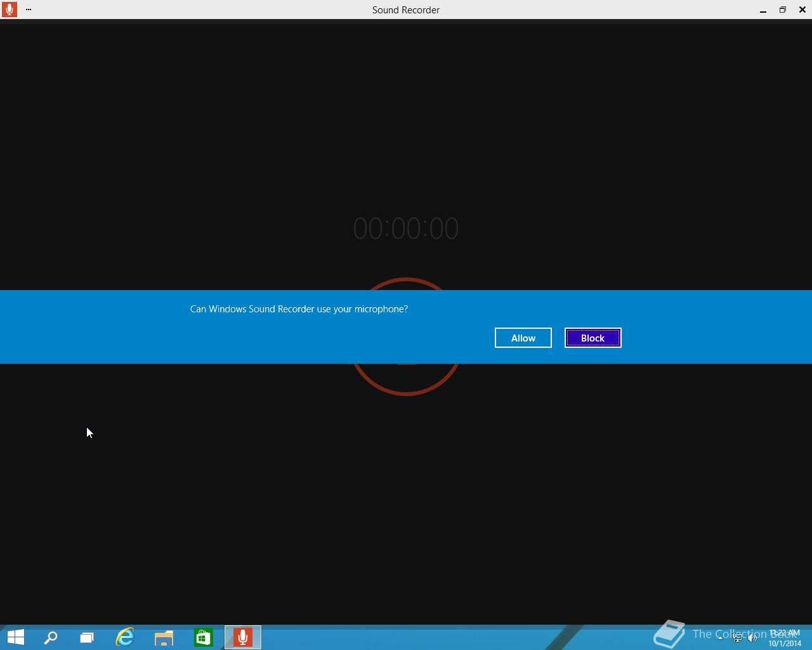
Task: Open the Windows Start button
Action: [x=16, y=637]
